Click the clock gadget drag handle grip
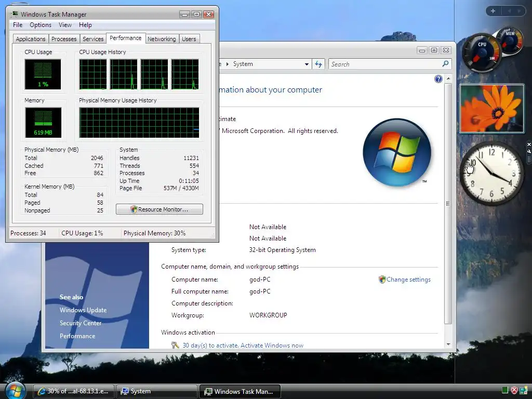 pos(528,159)
